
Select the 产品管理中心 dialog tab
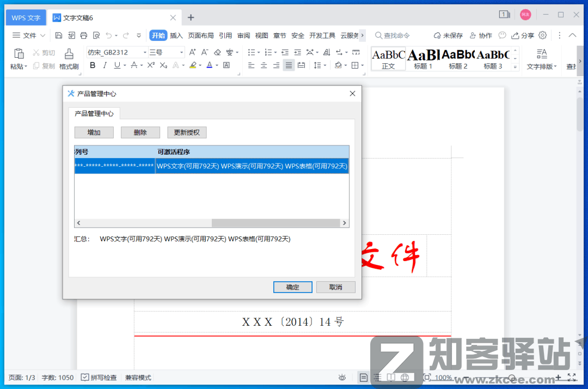click(x=93, y=114)
